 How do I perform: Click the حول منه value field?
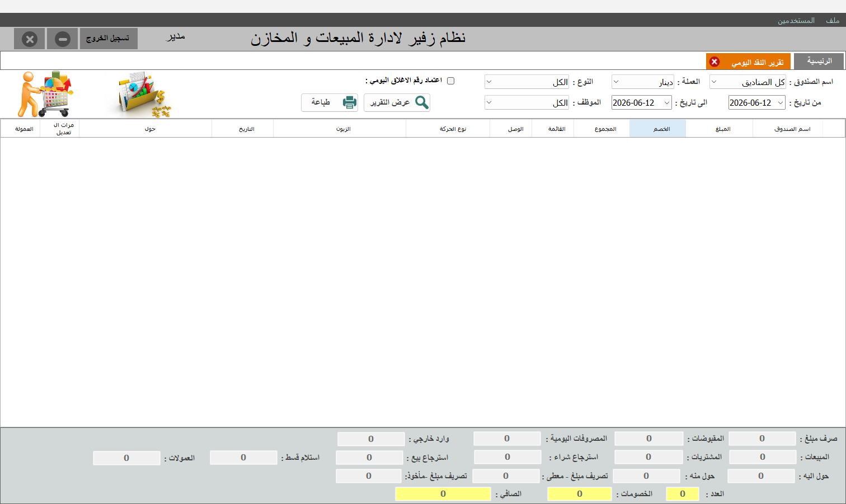click(646, 476)
